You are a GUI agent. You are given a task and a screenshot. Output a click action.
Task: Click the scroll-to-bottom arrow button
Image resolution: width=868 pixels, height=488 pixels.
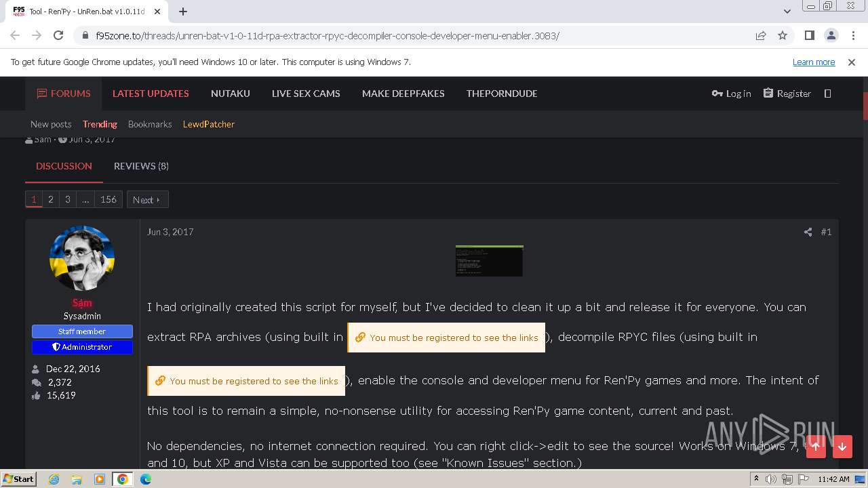(x=842, y=446)
